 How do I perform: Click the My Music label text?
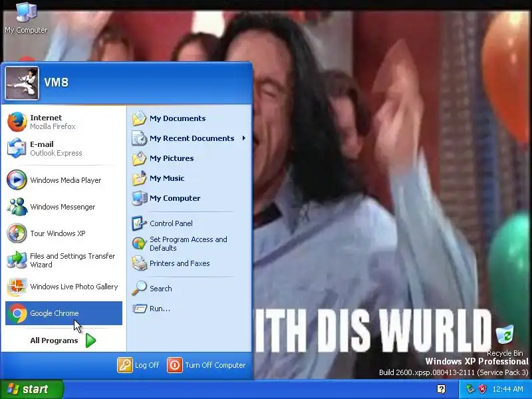tap(167, 178)
